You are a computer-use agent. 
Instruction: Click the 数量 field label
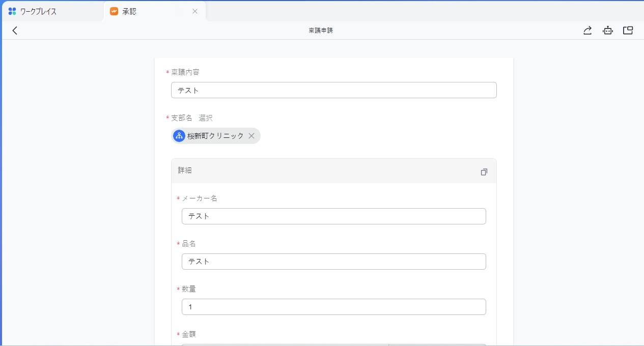[189, 289]
